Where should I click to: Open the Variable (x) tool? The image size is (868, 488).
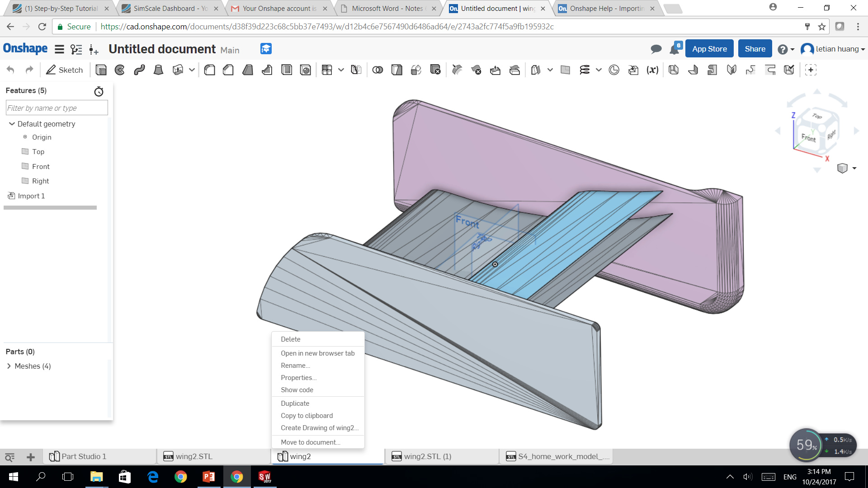tap(652, 70)
